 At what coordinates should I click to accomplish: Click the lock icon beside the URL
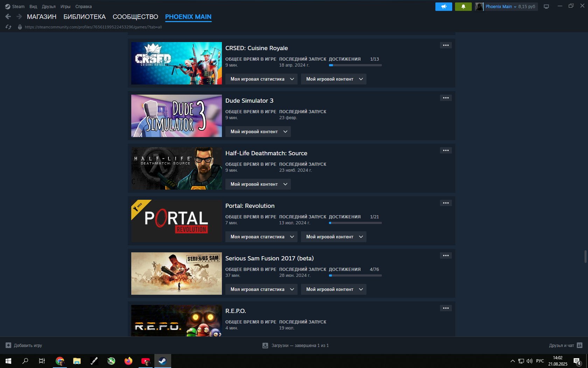pyautogui.click(x=20, y=27)
